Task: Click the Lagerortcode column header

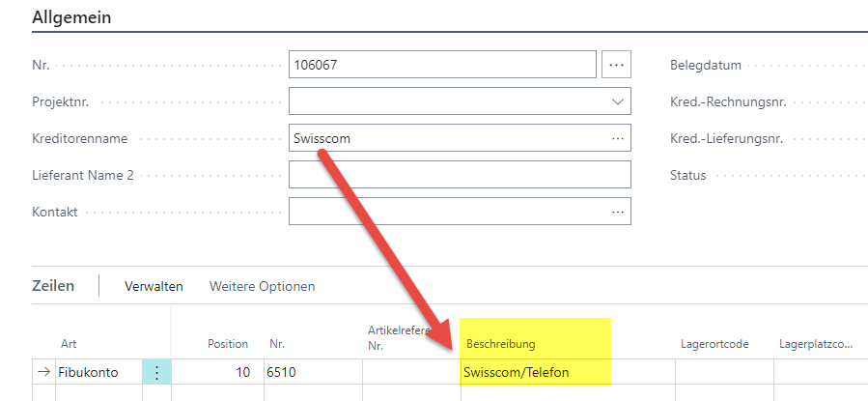Action: click(714, 344)
